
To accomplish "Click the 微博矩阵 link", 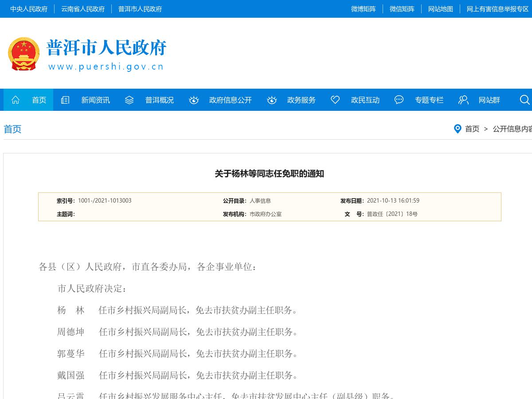I will pos(364,9).
